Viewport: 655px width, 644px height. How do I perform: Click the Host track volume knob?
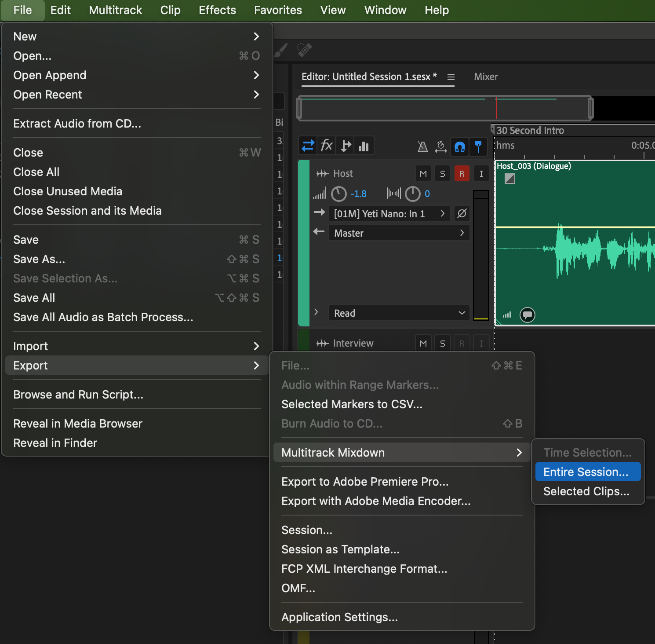[x=338, y=194]
